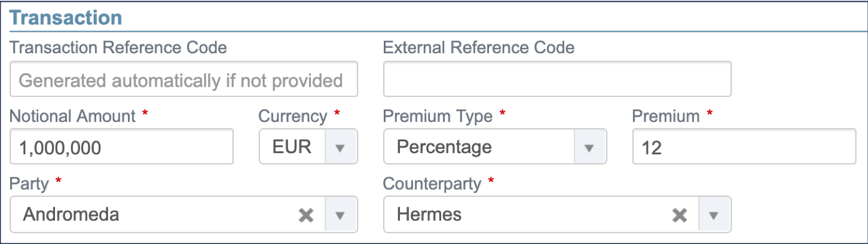This screenshot has width=868, height=244.
Task: Select the EUR currency value
Action: (292, 147)
